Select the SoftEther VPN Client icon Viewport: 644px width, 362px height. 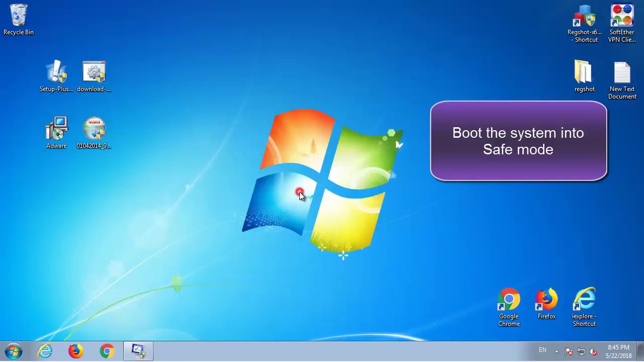622,24
